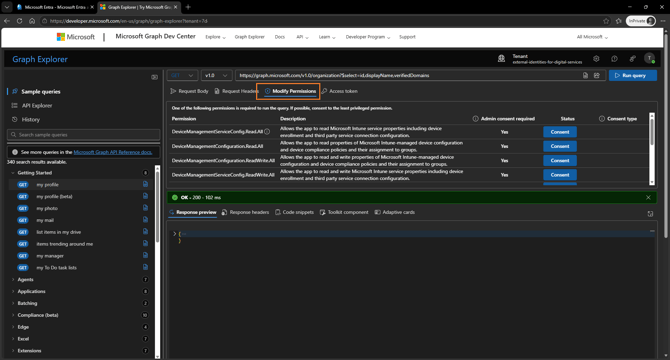Click info icon next to DeviceManagementServiceConfig.Read.All
The height and width of the screenshot is (360, 670).
(267, 132)
